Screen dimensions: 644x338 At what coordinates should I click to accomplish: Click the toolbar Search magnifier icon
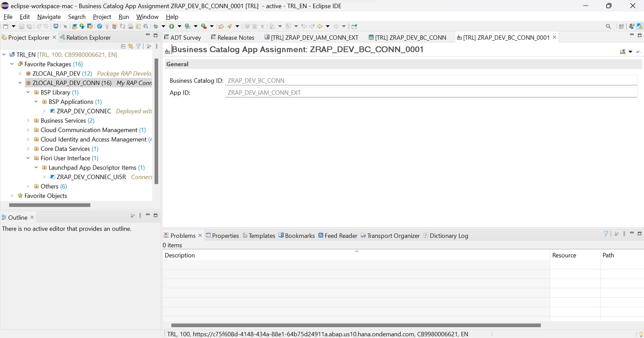pos(608,26)
